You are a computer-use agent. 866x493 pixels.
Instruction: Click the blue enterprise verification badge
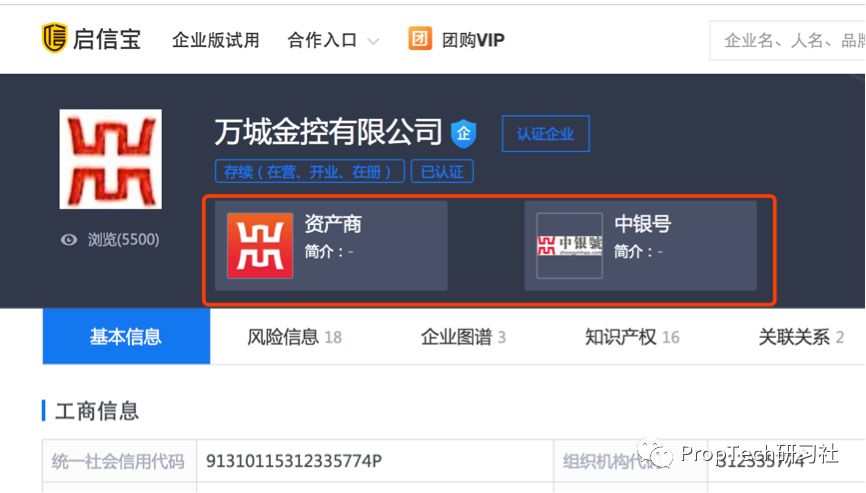coord(463,133)
